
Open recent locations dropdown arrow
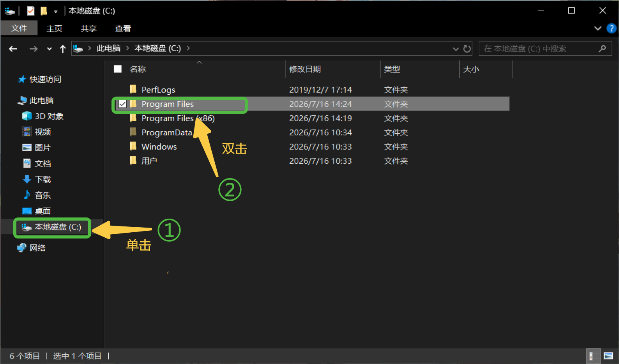49,49
